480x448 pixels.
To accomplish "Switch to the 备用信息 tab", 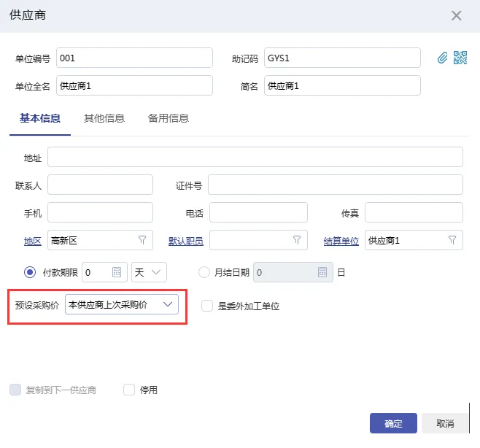I will coord(168,118).
